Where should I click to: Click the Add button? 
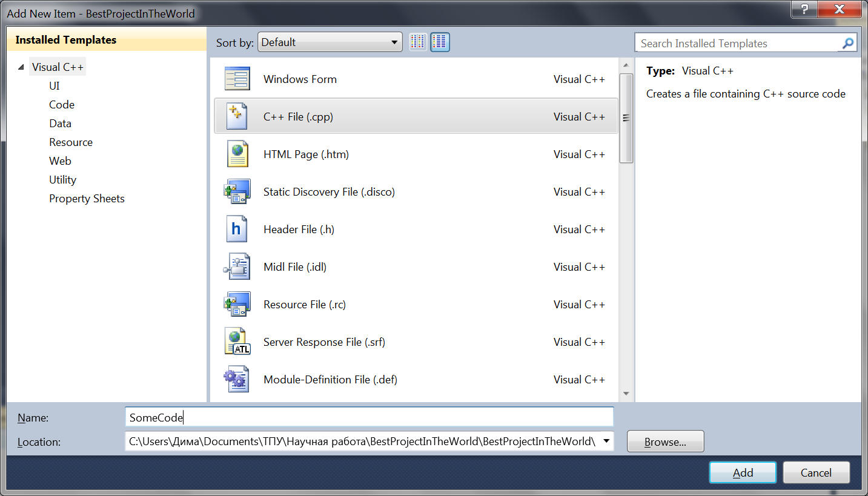pos(743,473)
